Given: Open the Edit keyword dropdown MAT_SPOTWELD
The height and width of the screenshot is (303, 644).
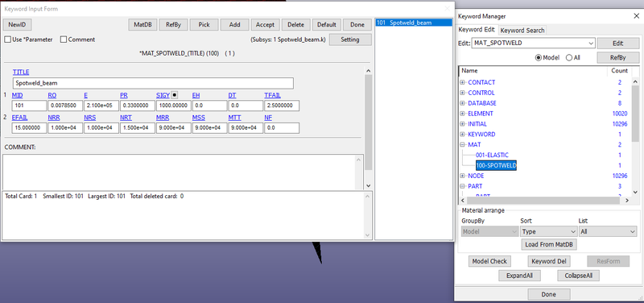Looking at the screenshot, I should coord(534,43).
